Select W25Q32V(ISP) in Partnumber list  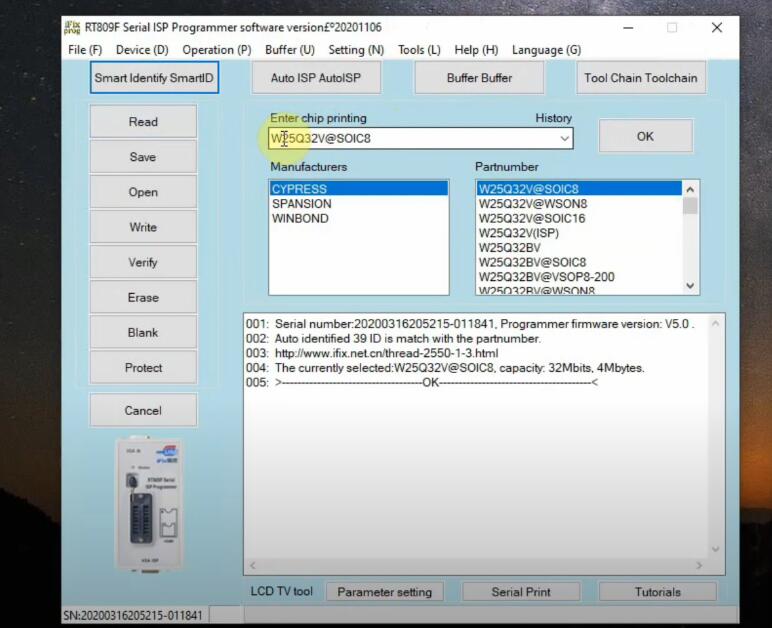click(579, 233)
